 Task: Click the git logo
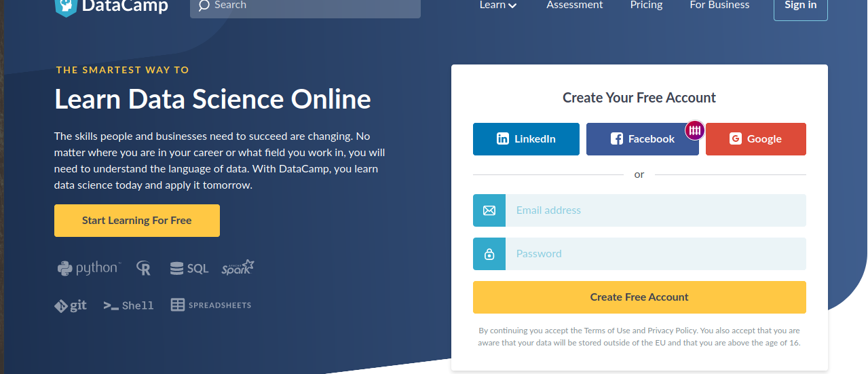point(71,305)
